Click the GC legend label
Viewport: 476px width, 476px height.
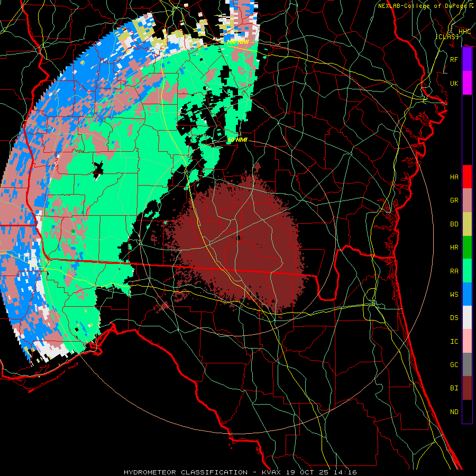454,365
